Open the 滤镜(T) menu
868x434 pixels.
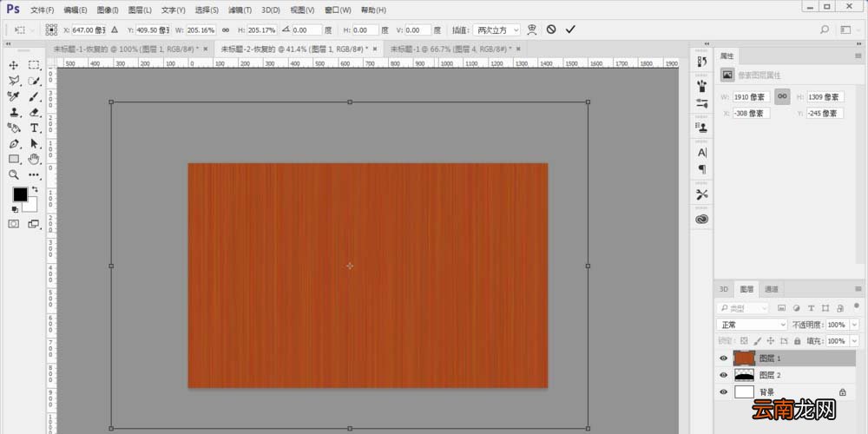point(240,10)
